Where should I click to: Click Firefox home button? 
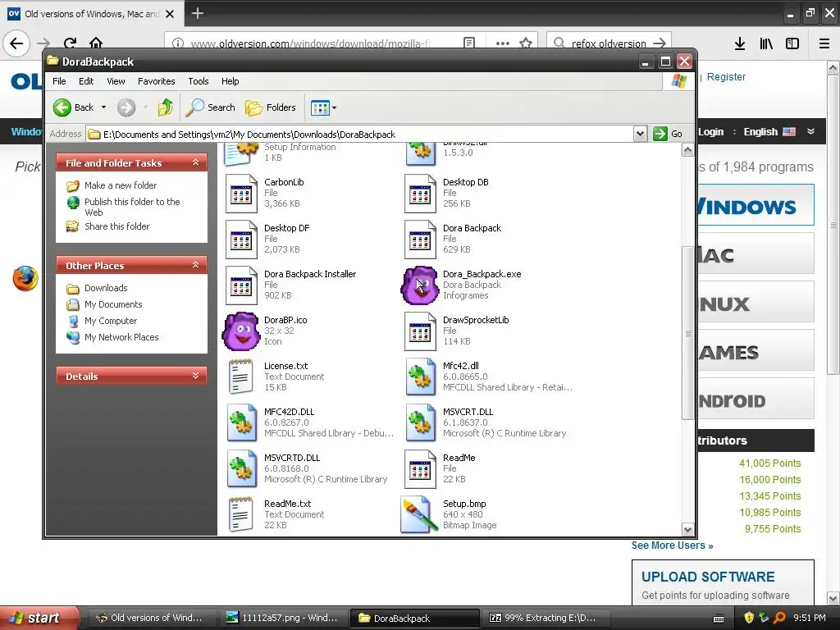[96, 43]
